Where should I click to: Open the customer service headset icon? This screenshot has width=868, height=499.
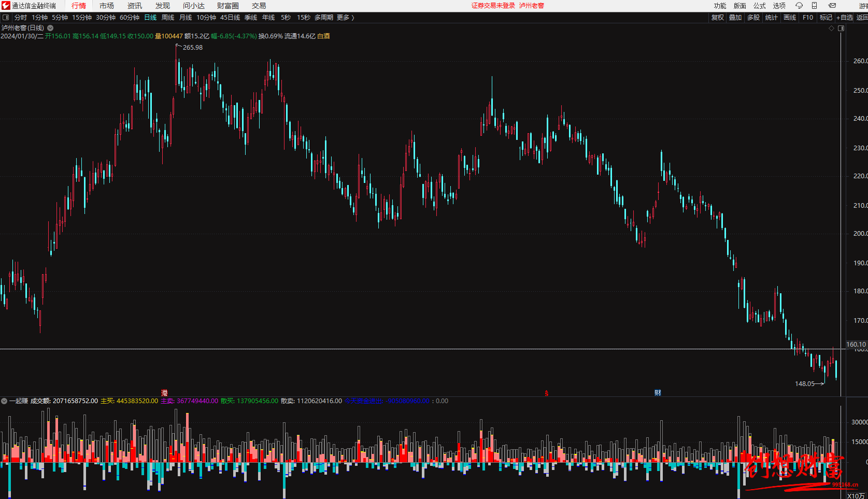tap(799, 6)
